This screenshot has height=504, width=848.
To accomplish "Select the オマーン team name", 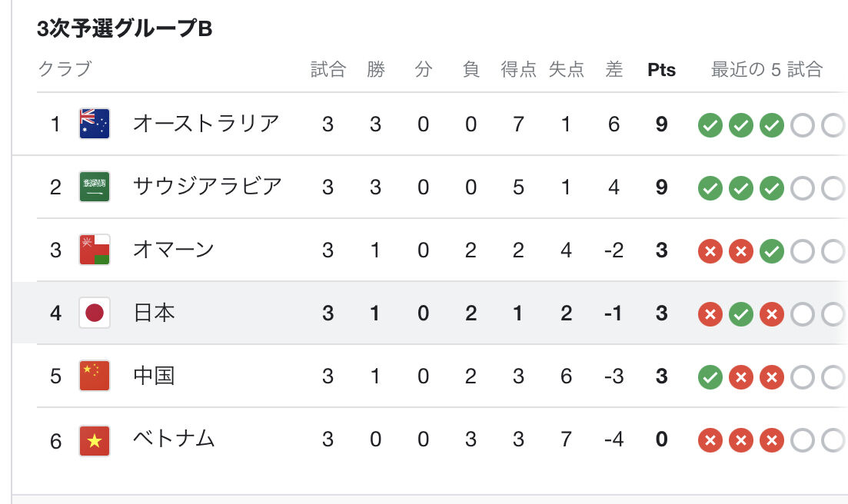I will tap(174, 250).
